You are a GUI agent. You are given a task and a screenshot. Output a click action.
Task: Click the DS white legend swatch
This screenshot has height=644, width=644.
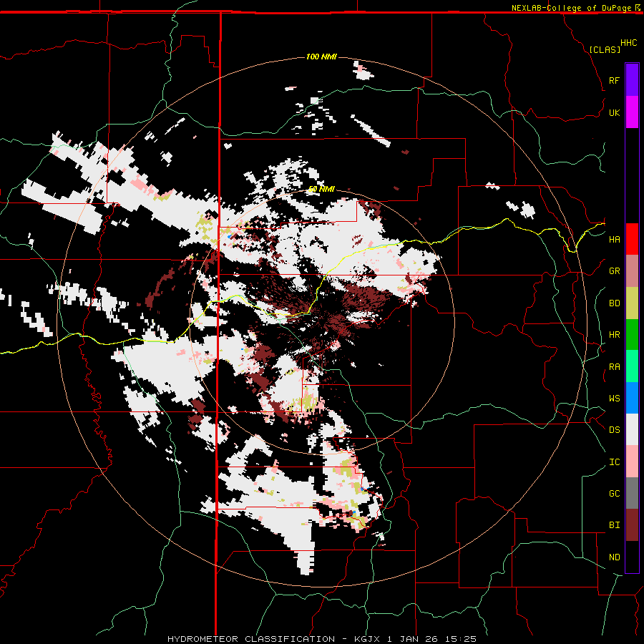tap(632, 429)
